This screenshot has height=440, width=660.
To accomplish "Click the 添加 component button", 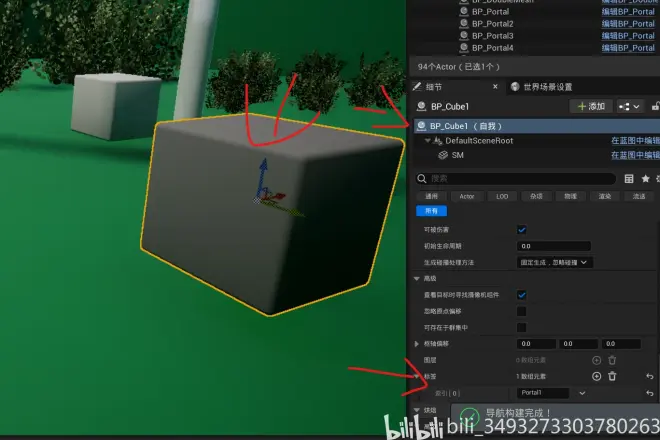I will (x=591, y=107).
